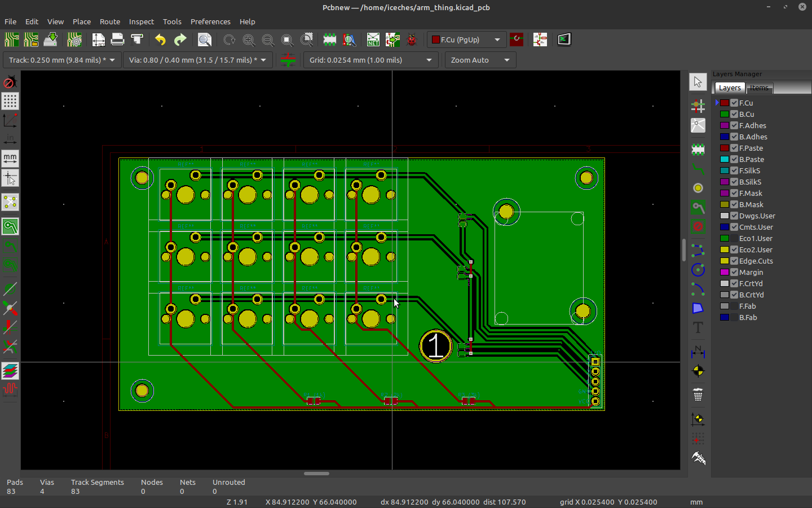Open the Route menu
The width and height of the screenshot is (812, 508).
(110, 21)
